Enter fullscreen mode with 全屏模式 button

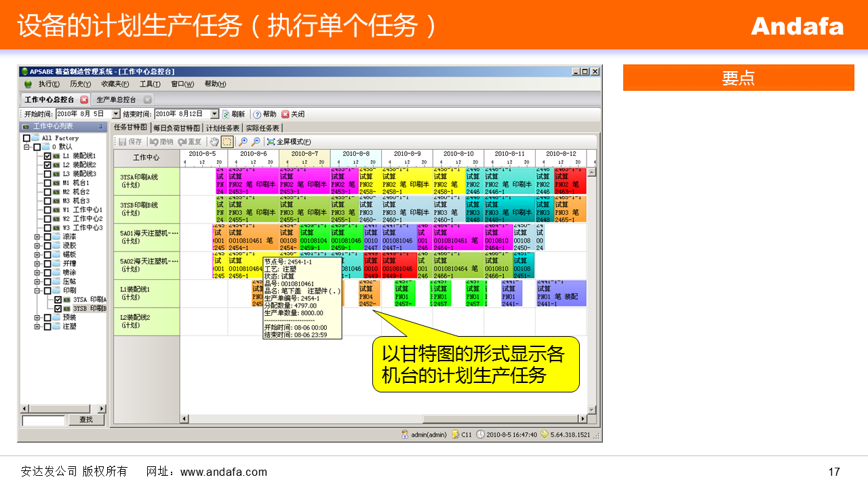click(x=289, y=142)
